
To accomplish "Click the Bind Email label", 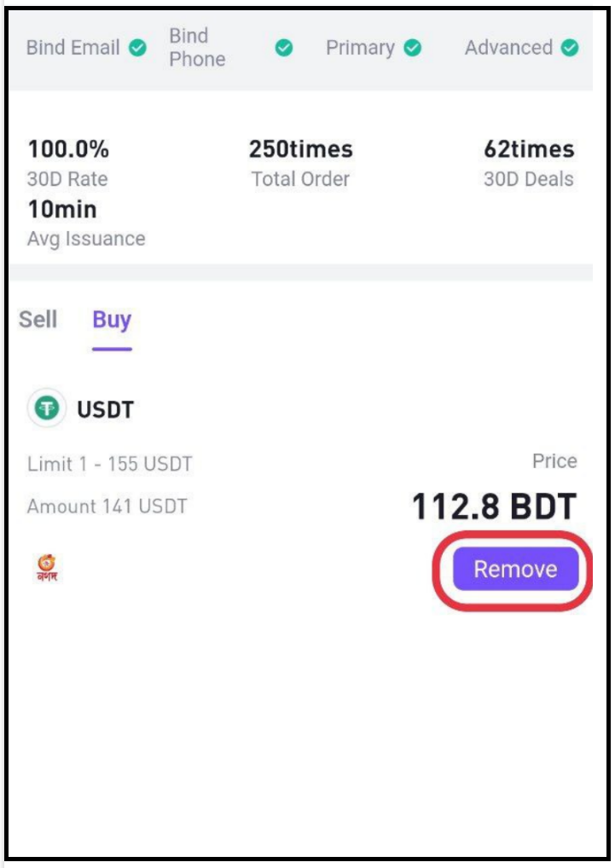I will [73, 48].
